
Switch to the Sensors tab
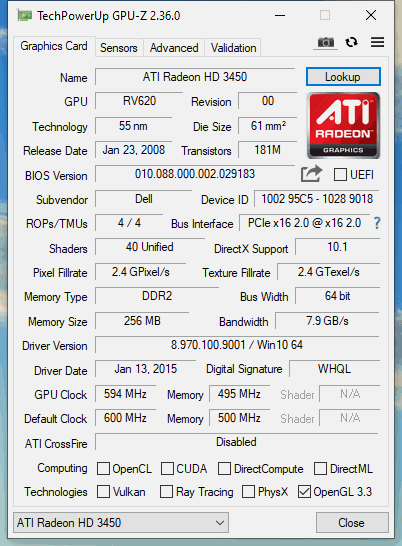pos(119,48)
